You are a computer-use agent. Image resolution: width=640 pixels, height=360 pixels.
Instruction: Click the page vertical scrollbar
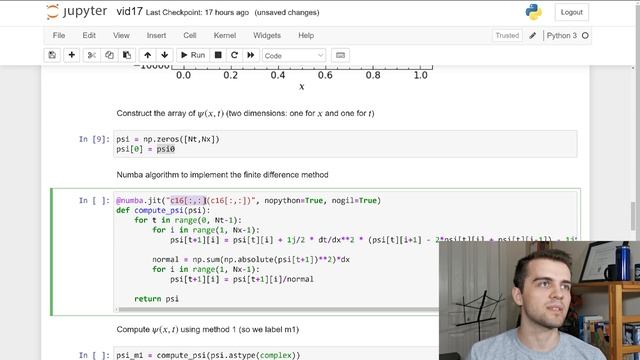(x=633, y=216)
